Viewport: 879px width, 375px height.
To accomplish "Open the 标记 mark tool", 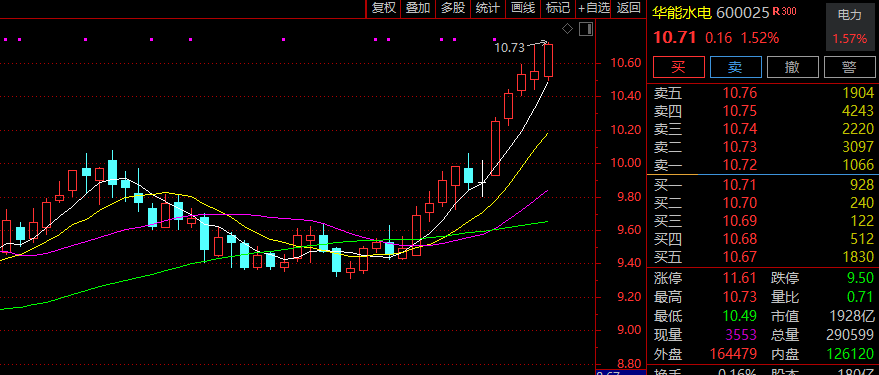I will pos(558,8).
